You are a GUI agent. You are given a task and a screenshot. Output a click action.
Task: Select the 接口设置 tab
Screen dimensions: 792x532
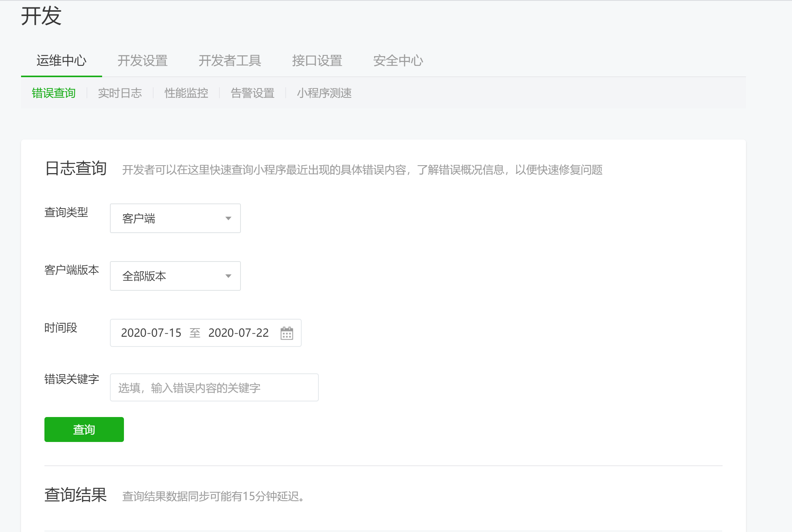click(317, 61)
